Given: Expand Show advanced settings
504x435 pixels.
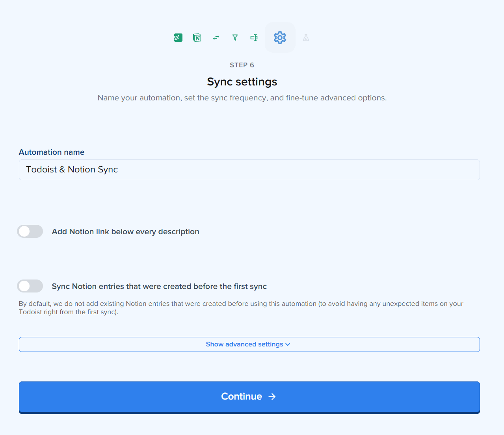Looking at the screenshot, I should coord(249,344).
